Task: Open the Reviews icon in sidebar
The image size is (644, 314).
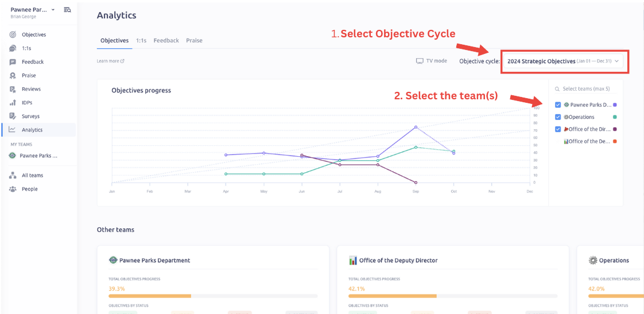Action: click(13, 89)
